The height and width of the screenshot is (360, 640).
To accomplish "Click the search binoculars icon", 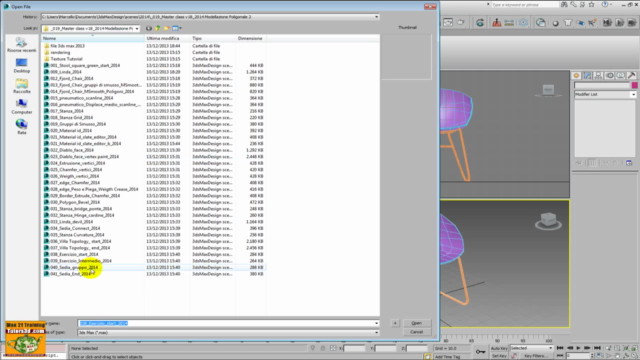I will (x=564, y=4).
